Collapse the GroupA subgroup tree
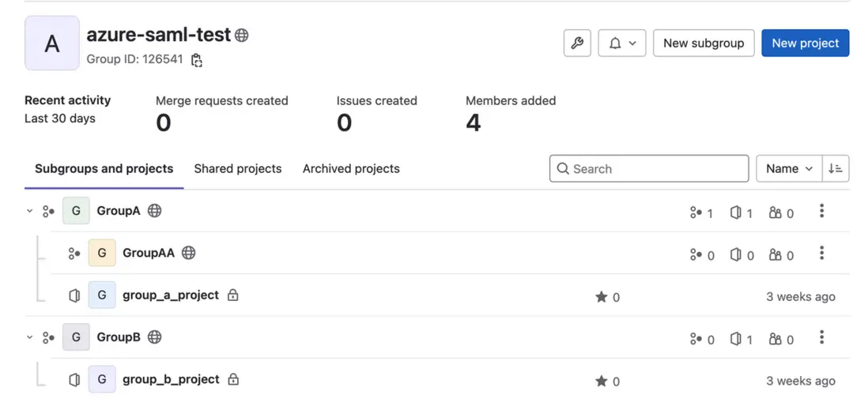This screenshot has height=410, width=868. (x=30, y=211)
